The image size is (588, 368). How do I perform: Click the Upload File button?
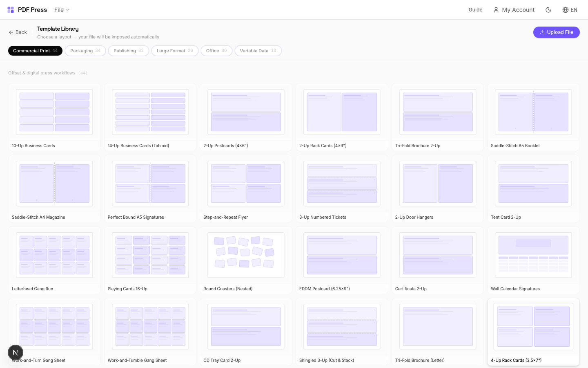(556, 32)
